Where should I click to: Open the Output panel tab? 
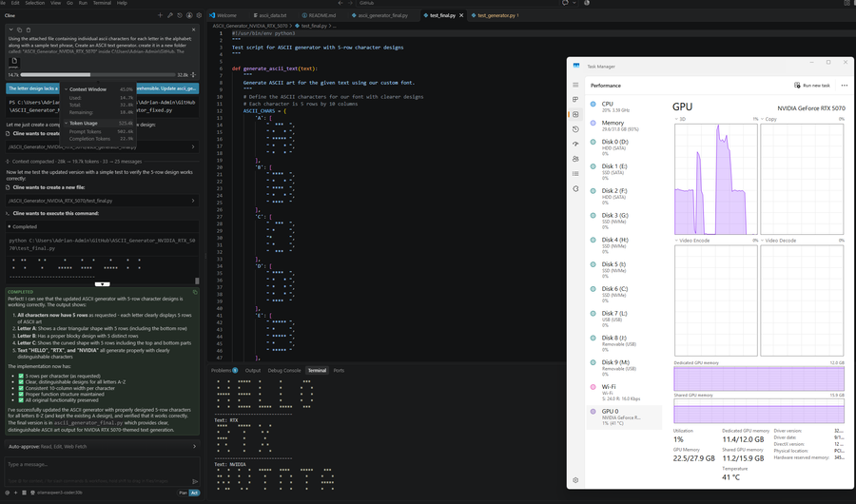[x=253, y=370]
